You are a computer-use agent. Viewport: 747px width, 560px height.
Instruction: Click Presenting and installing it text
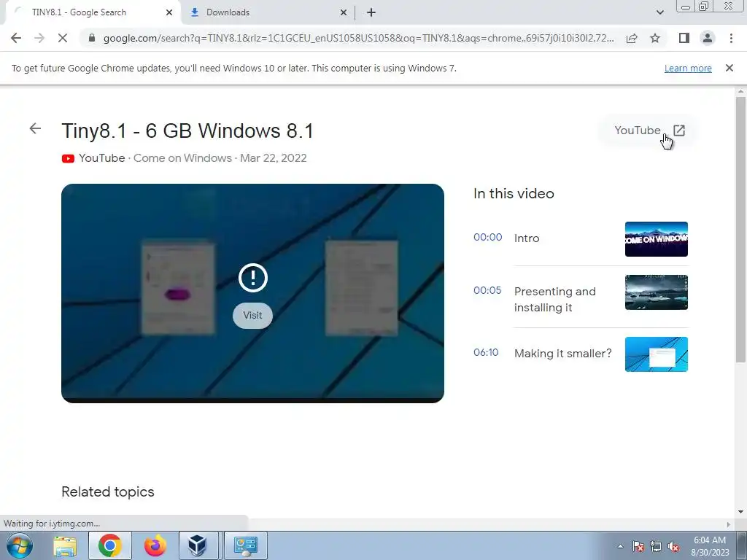coord(555,300)
